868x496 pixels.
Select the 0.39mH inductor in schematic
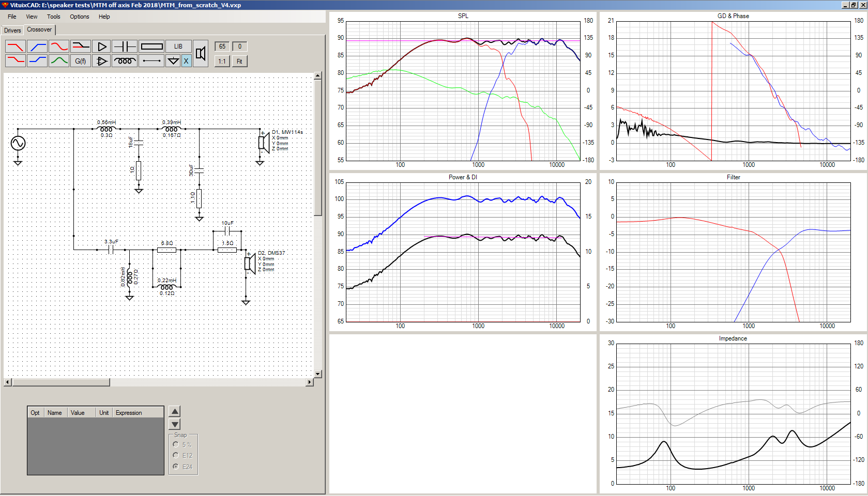[x=172, y=129]
